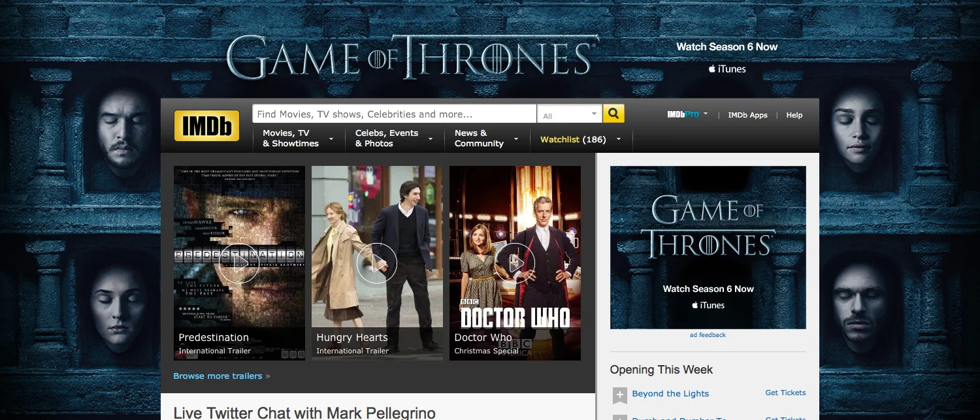
Task: Click the yellow search magnifier button
Action: point(613,114)
